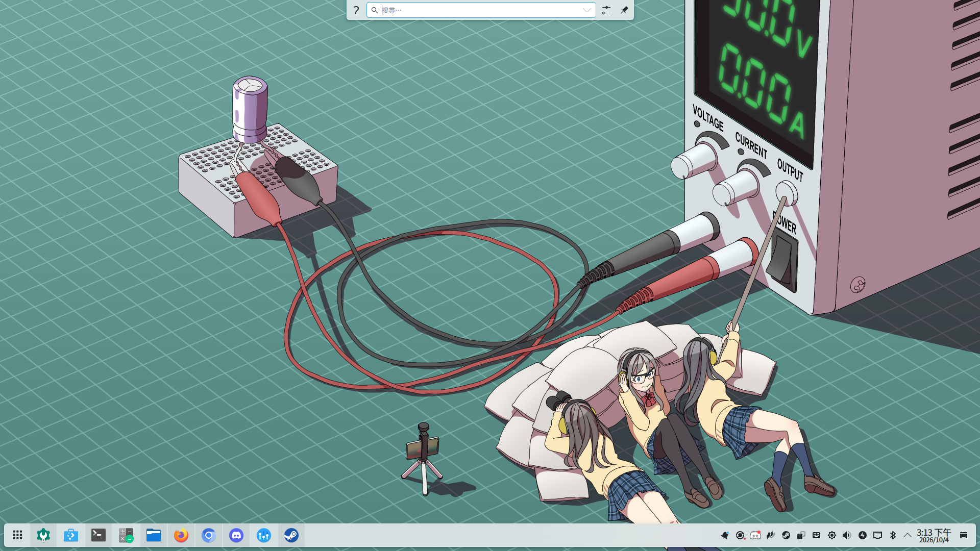
Task: Launch the Discover software store
Action: tap(71, 535)
